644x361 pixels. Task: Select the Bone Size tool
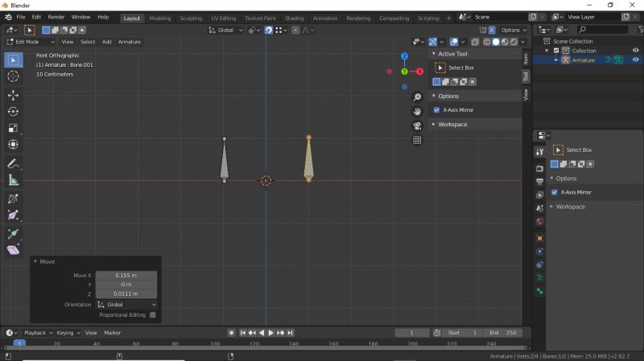click(x=13, y=215)
